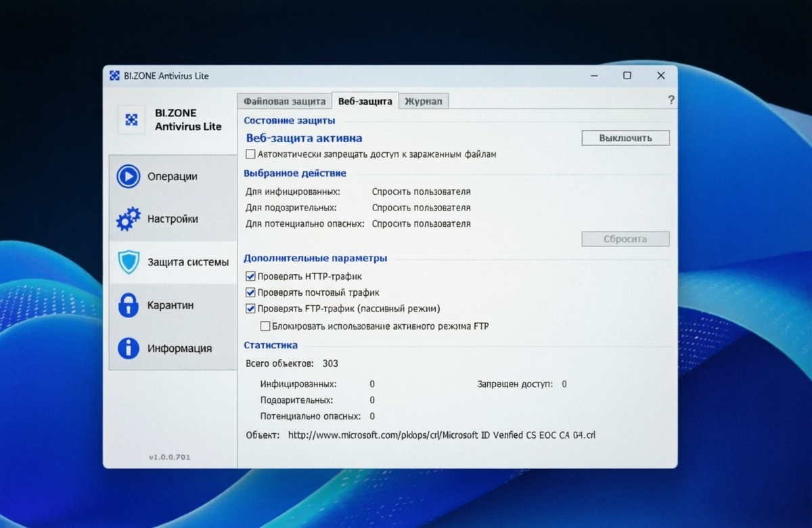Disable Проверять FTP-трафик (пассивный режим)
The width and height of the screenshot is (812, 528).
(x=250, y=309)
